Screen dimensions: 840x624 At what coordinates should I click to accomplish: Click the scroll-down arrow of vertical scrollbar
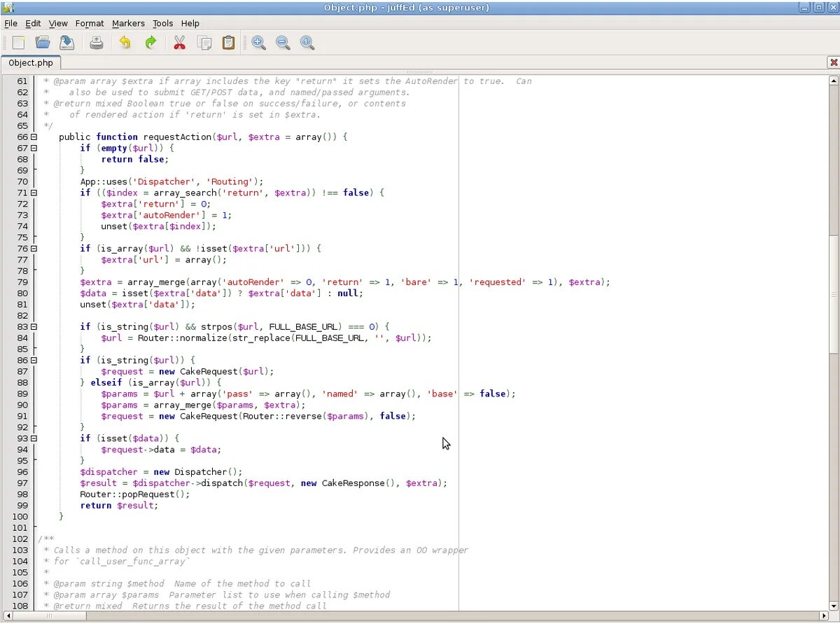(834, 606)
